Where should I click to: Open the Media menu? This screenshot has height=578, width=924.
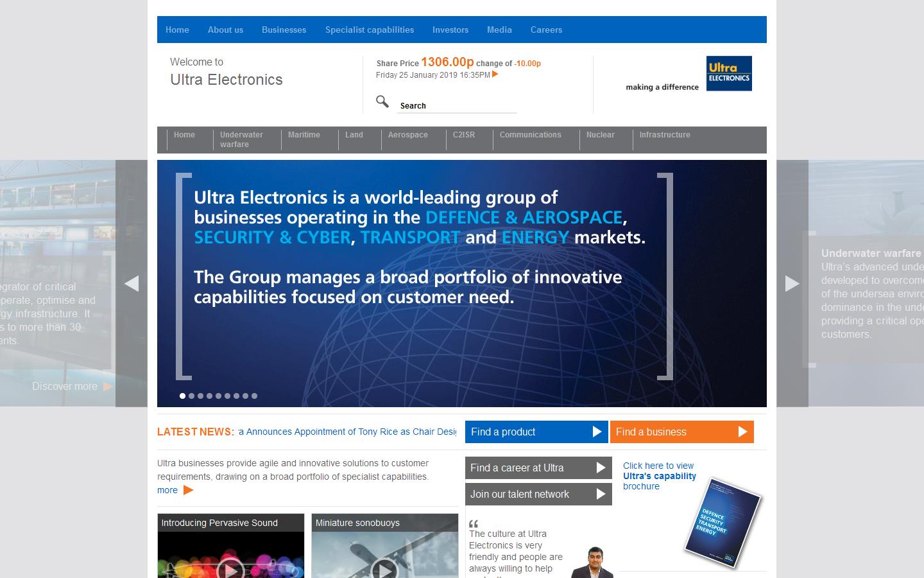click(499, 30)
